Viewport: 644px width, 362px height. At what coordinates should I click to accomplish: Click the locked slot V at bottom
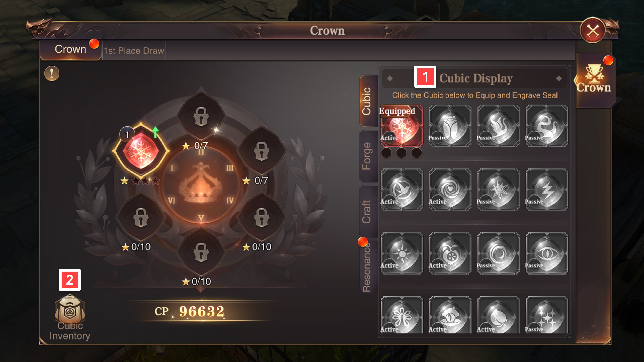pyautogui.click(x=201, y=252)
